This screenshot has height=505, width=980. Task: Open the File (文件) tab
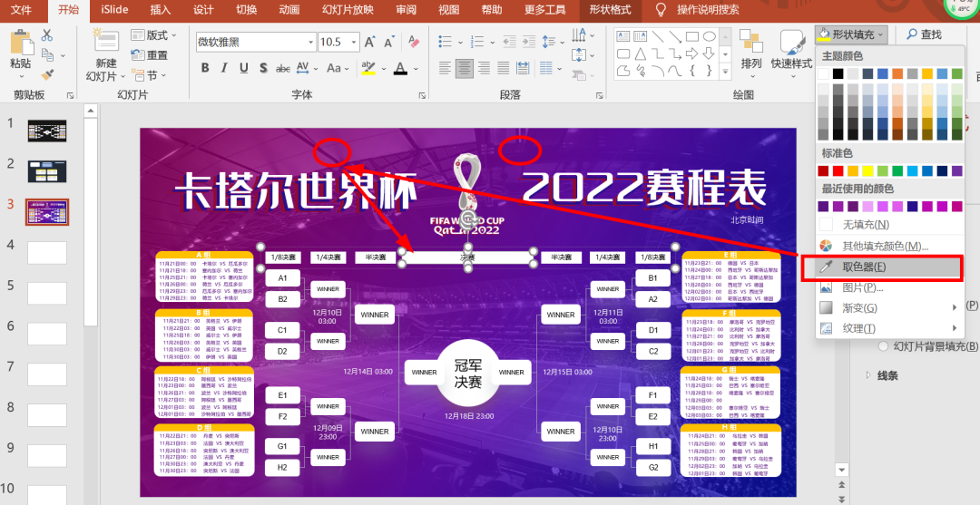[x=22, y=9]
